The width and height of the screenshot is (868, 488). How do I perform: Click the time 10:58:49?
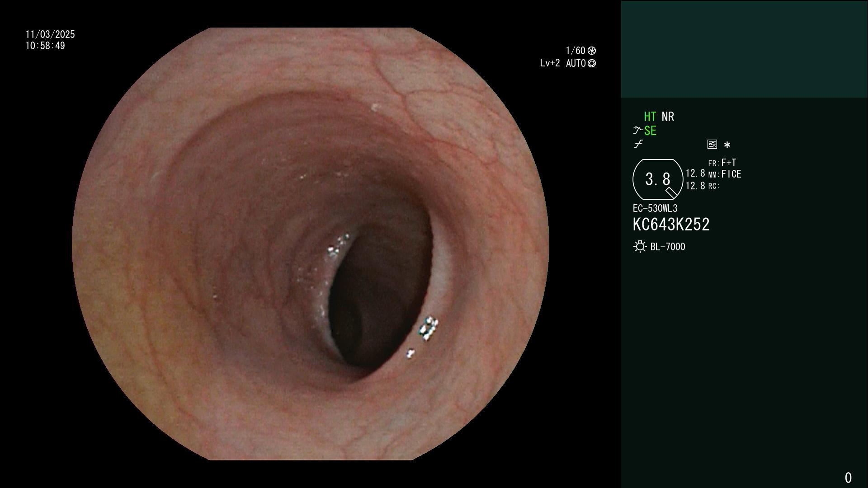coord(45,46)
